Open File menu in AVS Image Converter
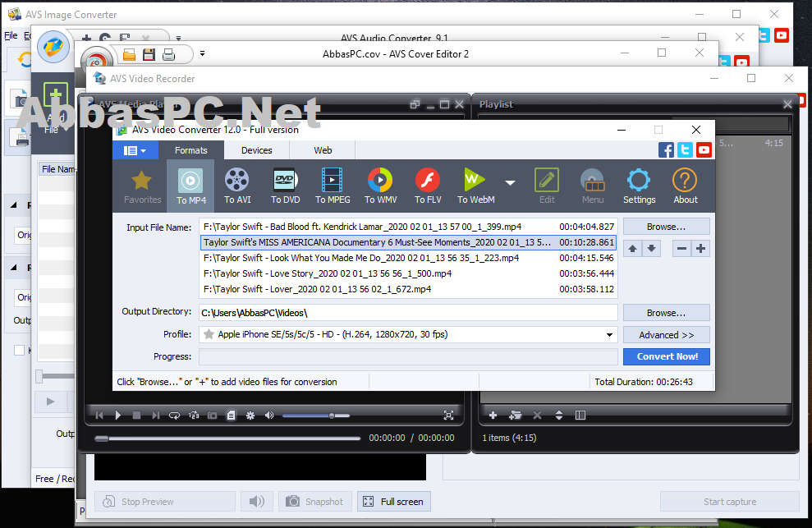The width and height of the screenshot is (812, 528). [x=11, y=35]
